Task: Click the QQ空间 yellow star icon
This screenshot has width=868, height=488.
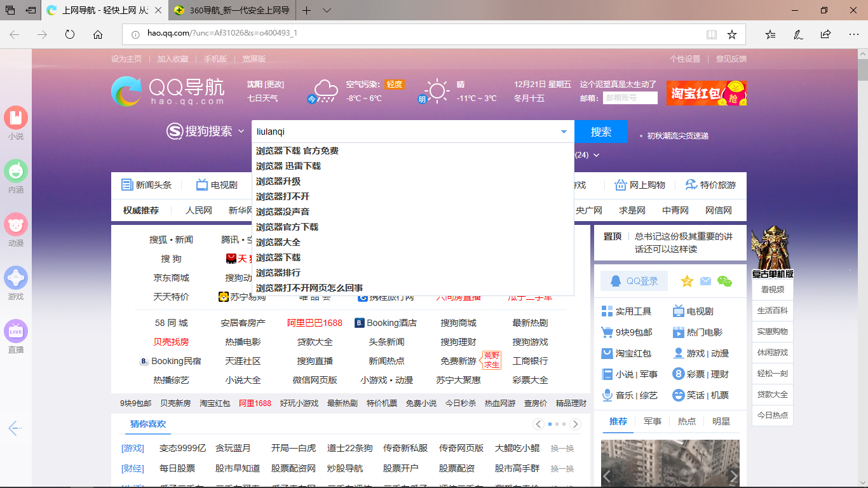Action: pyautogui.click(x=687, y=281)
